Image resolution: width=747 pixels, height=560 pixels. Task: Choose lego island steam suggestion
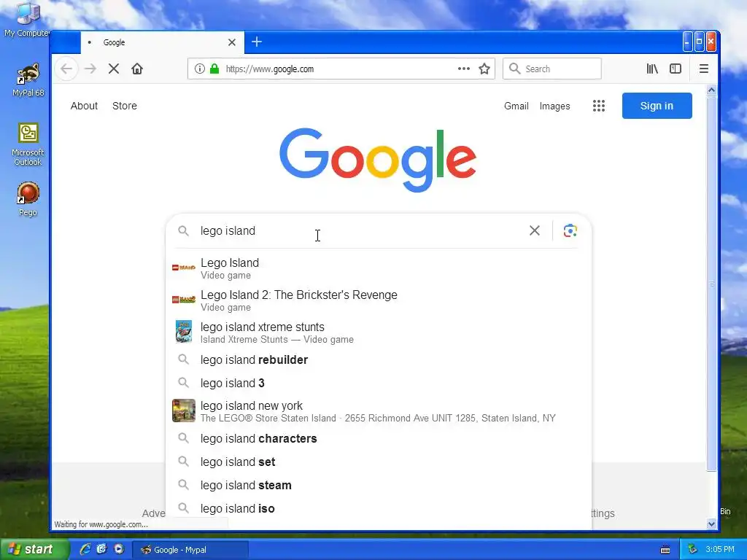[379, 485]
